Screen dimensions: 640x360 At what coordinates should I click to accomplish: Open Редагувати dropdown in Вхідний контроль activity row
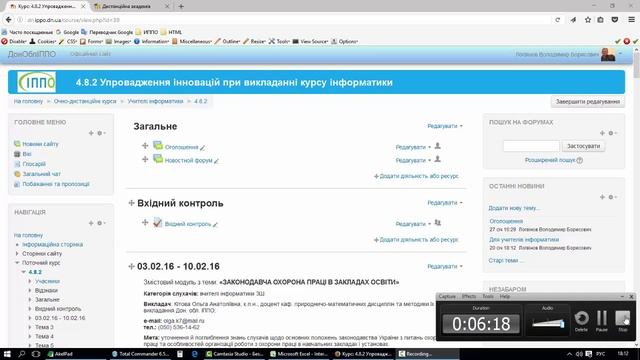coord(413,224)
